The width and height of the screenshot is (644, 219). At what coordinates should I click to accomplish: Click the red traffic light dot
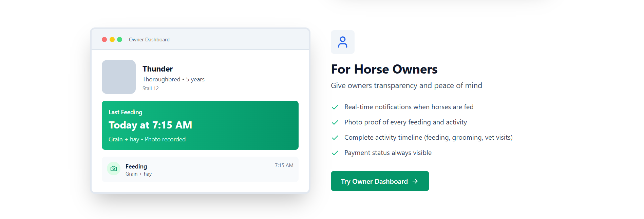point(104,39)
